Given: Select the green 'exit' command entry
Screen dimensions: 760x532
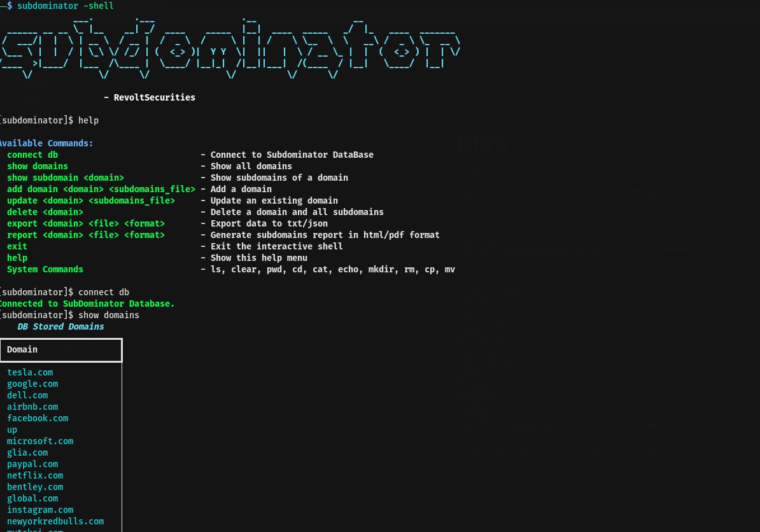Looking at the screenshot, I should point(17,247).
